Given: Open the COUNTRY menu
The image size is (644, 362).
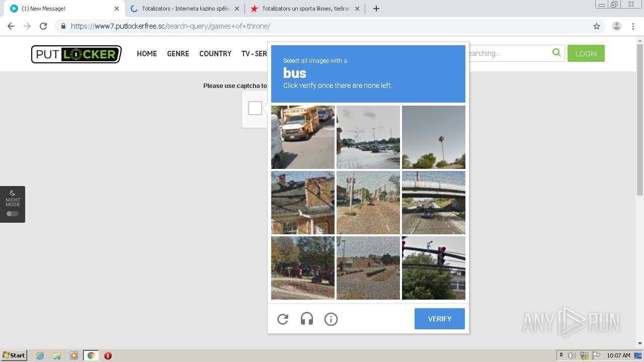Looking at the screenshot, I should point(215,54).
